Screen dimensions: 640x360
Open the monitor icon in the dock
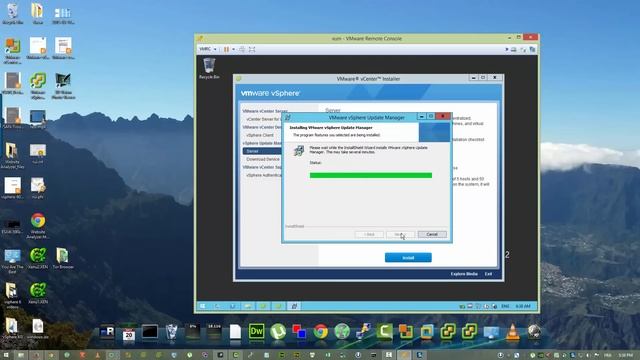(491, 332)
